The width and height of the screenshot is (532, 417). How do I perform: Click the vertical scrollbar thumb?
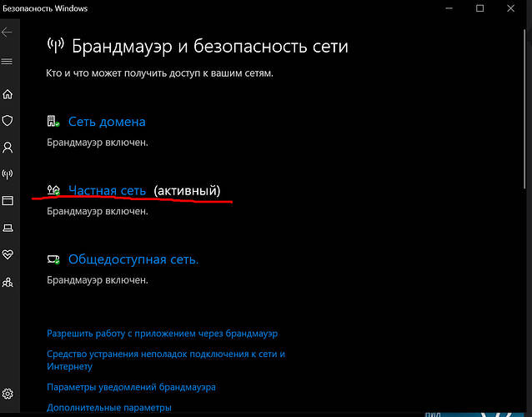524,109
